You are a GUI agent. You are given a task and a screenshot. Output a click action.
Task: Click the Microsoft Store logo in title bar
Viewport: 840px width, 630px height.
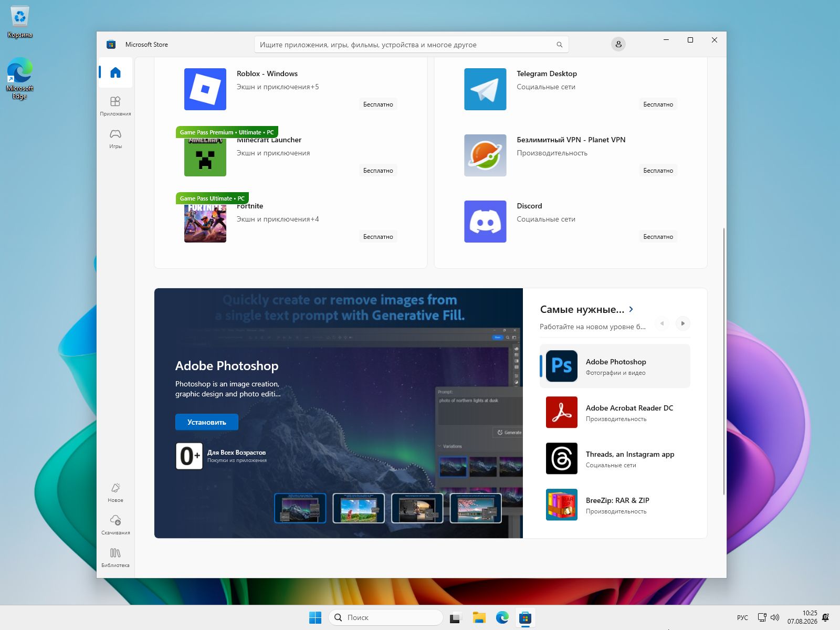click(111, 45)
